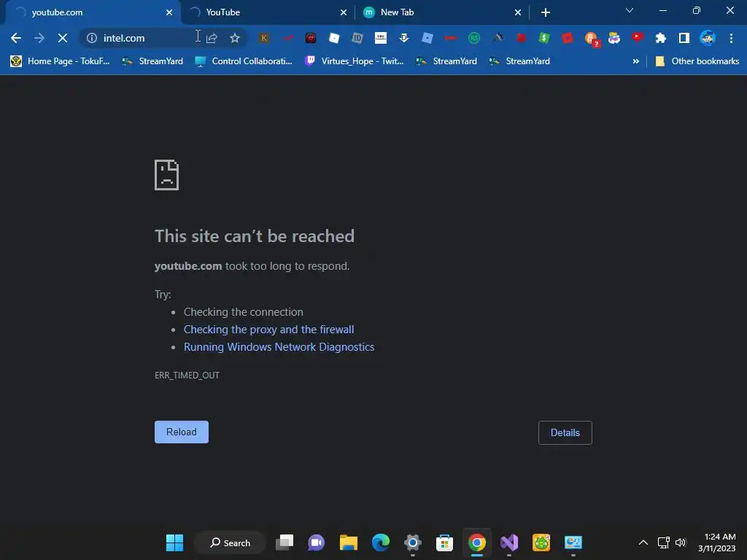Open the Home Page - TokuF... bookmark
Screen dimensions: 747x560
point(60,61)
